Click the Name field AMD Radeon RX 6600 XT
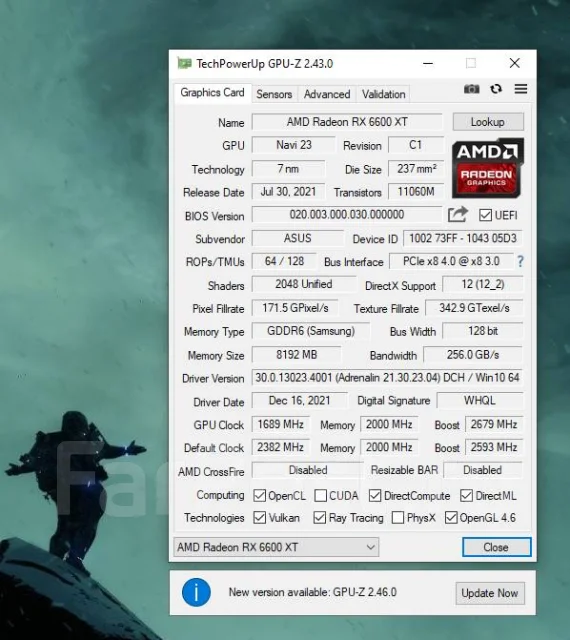Image resolution: width=570 pixels, height=640 pixels. [347, 122]
